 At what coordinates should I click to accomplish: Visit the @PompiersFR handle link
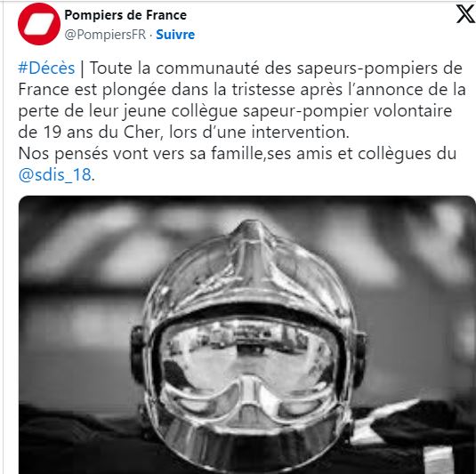point(105,35)
